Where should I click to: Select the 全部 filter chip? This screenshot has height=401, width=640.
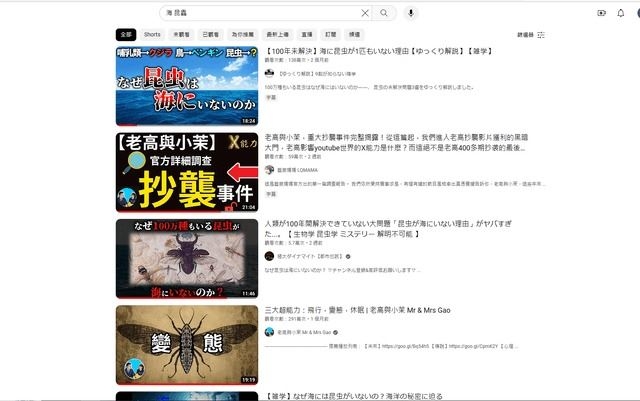click(125, 34)
